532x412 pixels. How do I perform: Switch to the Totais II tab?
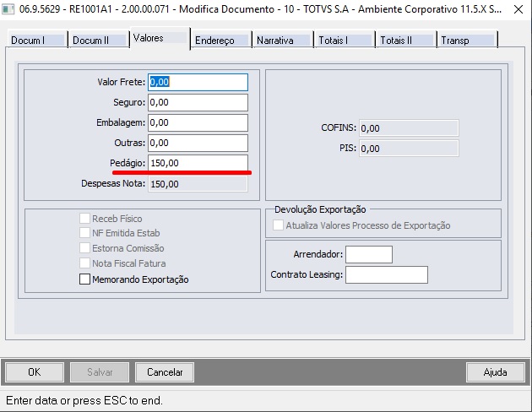406,40
